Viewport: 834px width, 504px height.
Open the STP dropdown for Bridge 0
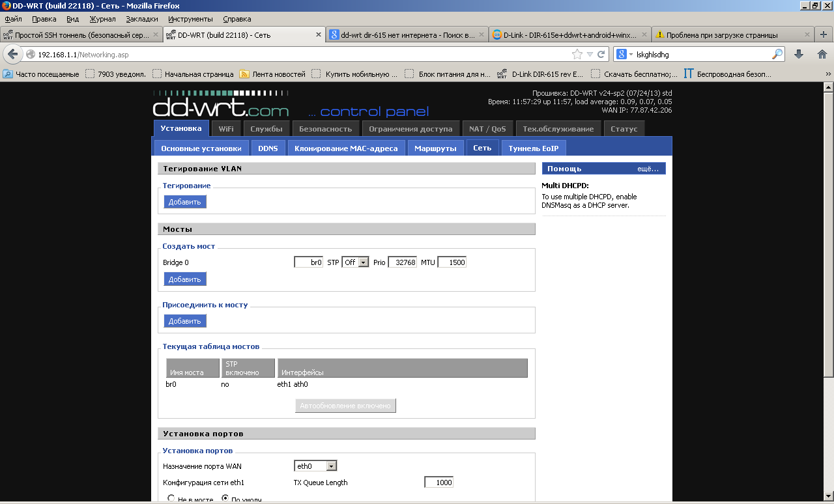point(355,262)
